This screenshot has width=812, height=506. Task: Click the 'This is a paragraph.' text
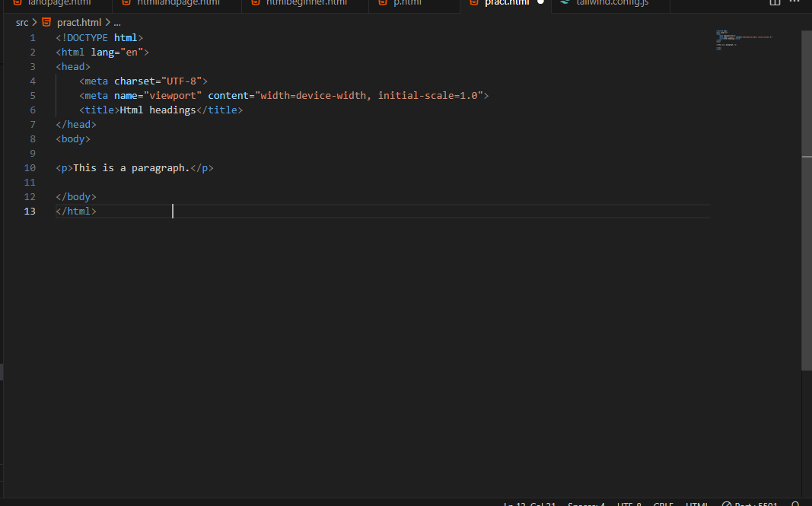[132, 168]
